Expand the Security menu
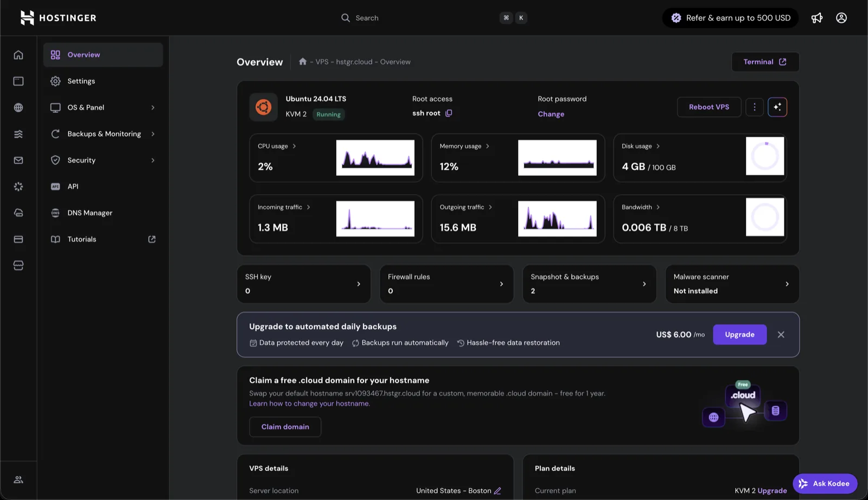Viewport: 868px width, 500px height. coord(103,160)
